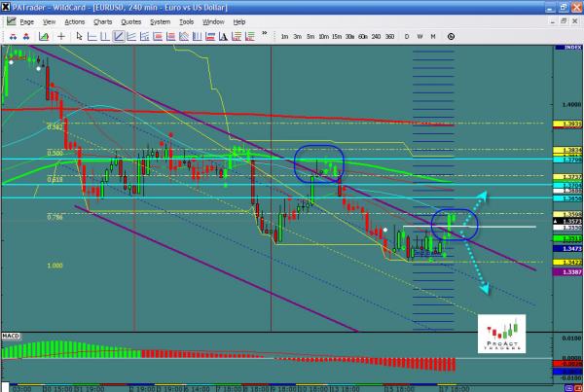Open the Charts menu
Viewport: 584px width, 392px height.
pos(103,22)
